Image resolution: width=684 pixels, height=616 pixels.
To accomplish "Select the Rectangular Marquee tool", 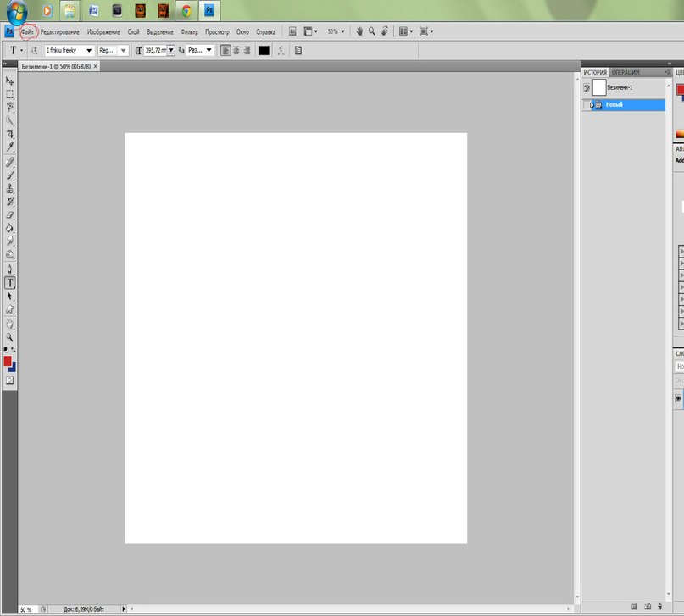I will click(9, 94).
